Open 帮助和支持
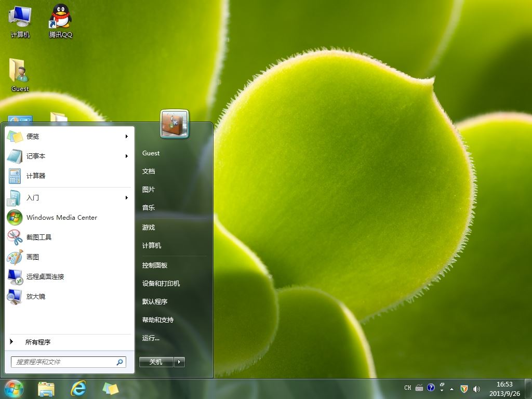 point(158,320)
